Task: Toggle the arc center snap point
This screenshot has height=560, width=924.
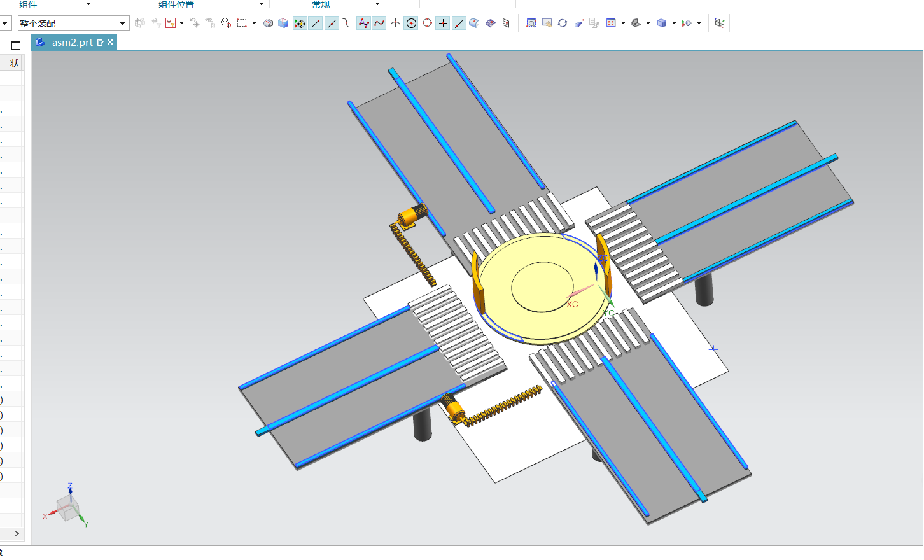Action: [x=412, y=23]
